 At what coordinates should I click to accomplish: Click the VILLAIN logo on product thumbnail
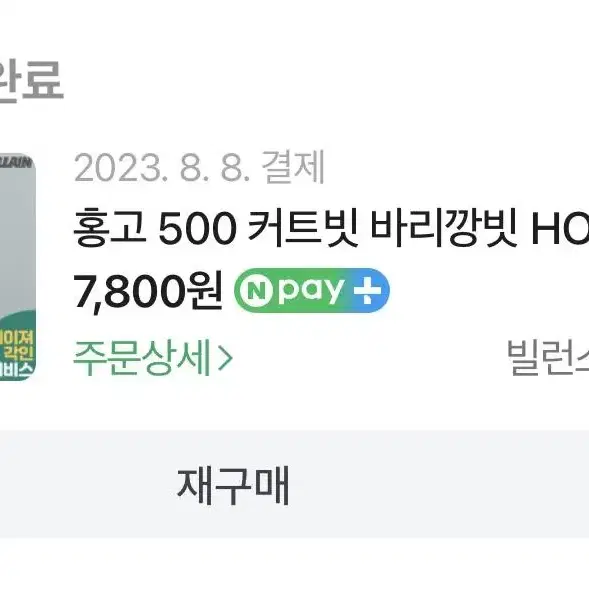click(16, 163)
